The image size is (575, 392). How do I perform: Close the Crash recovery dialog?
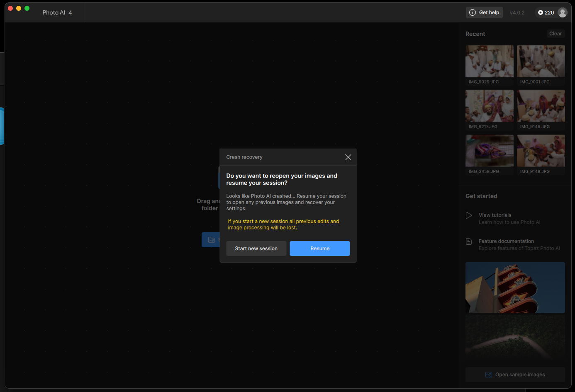(348, 157)
